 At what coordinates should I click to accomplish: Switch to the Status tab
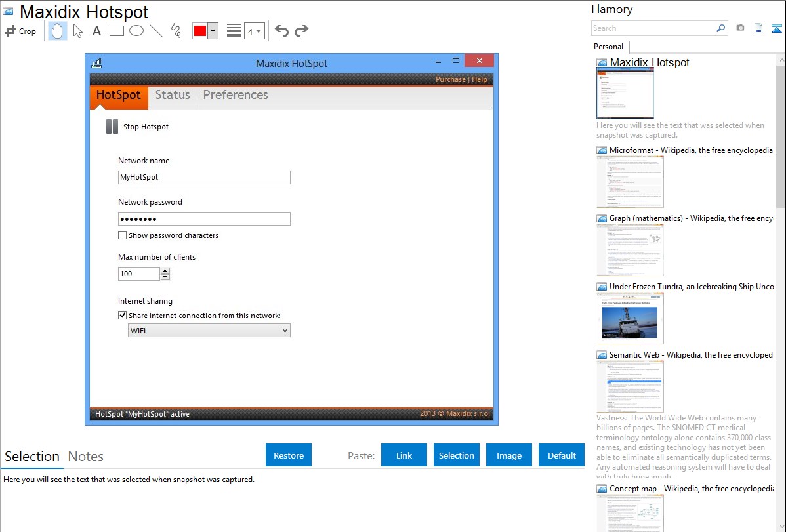pos(173,94)
